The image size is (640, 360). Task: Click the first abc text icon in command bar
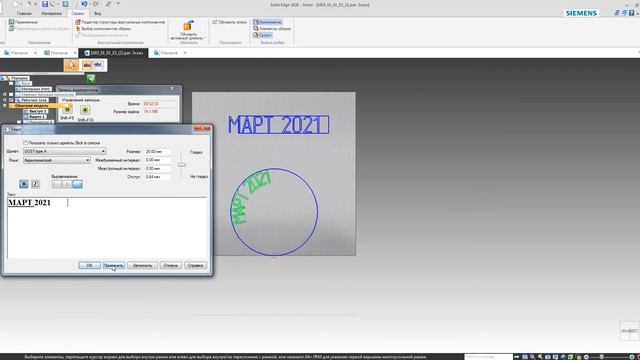click(87, 65)
